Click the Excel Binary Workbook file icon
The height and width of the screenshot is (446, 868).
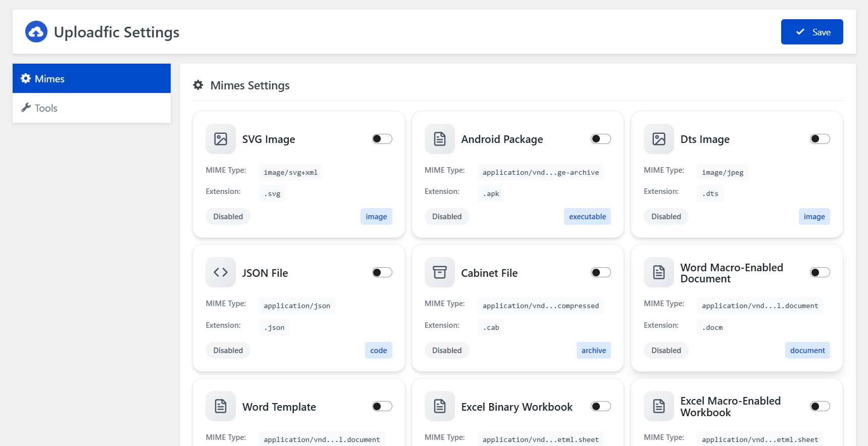point(440,406)
